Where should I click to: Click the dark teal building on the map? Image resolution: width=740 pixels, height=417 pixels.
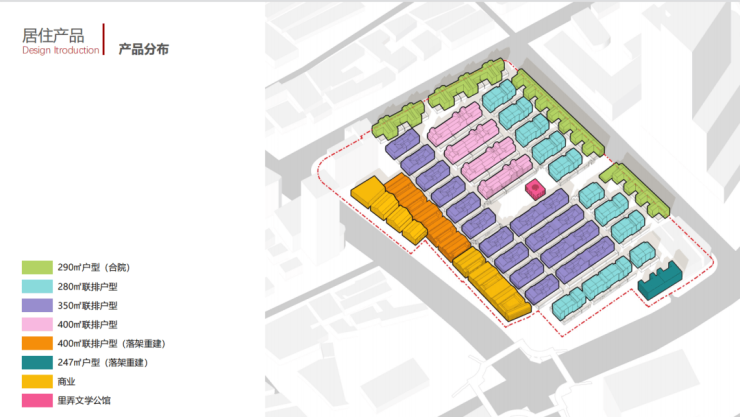[660, 281]
